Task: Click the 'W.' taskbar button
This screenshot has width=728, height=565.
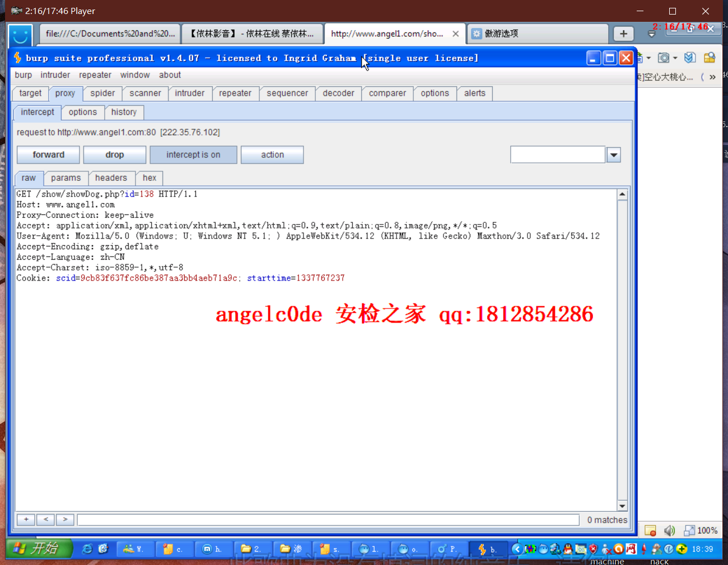Action: click(x=135, y=549)
